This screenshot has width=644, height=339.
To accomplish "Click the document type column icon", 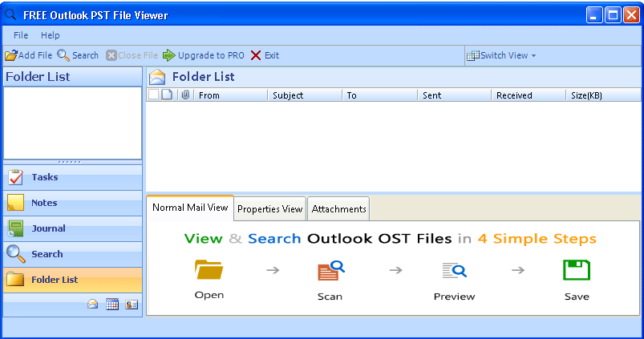I will 167,95.
